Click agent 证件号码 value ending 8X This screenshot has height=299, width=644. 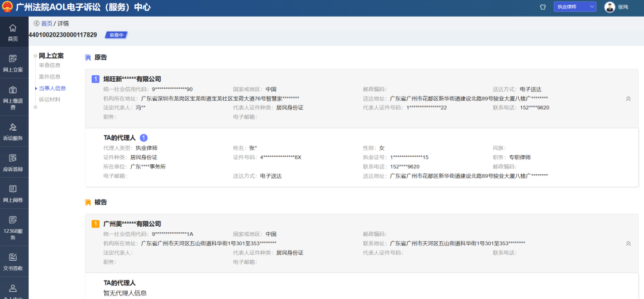[281, 157]
